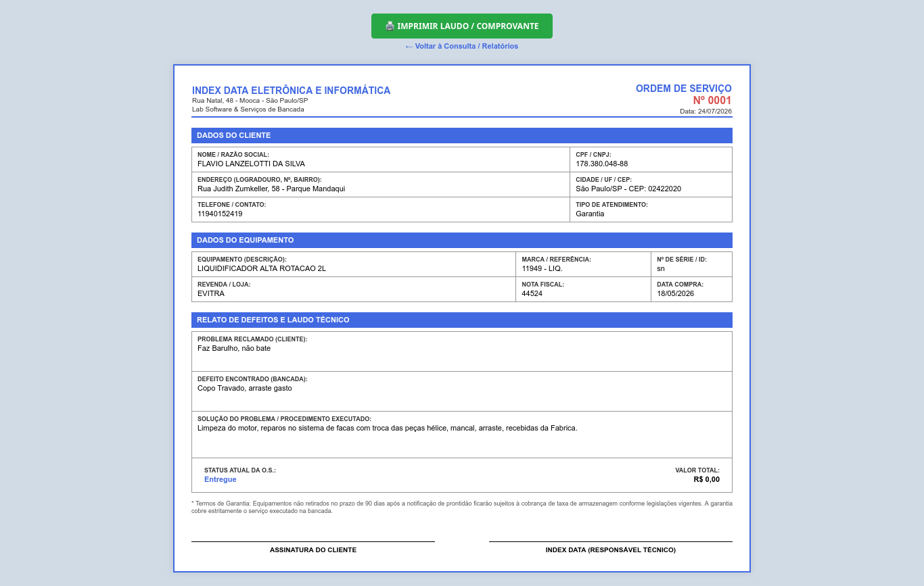Click the phone number 11940152419
The height and width of the screenshot is (586, 924).
[x=220, y=214]
